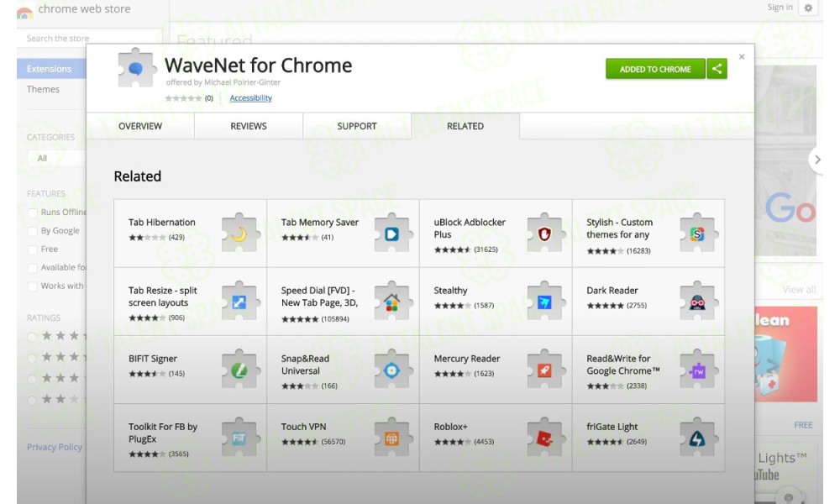Click the Tab Resize split layouts icon
The image size is (840, 504).
pos(240,301)
